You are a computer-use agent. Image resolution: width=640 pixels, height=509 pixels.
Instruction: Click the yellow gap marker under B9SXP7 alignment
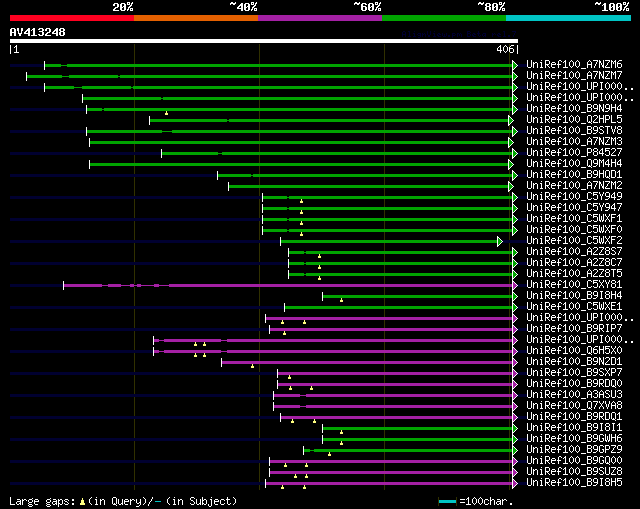point(289,377)
